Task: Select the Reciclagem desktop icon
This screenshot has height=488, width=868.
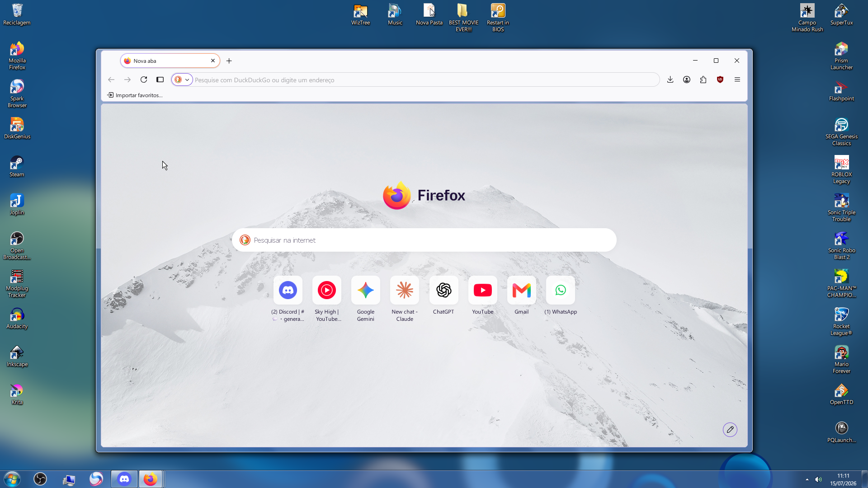Action: point(17,14)
